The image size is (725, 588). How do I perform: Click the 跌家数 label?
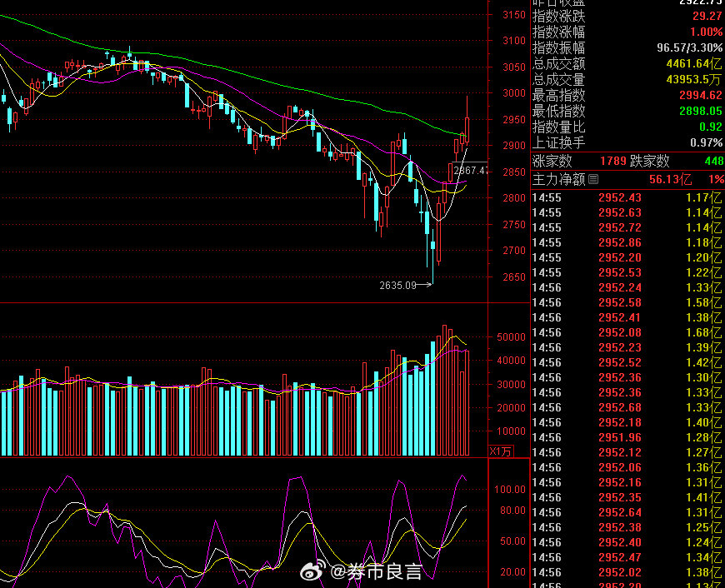coord(650,161)
